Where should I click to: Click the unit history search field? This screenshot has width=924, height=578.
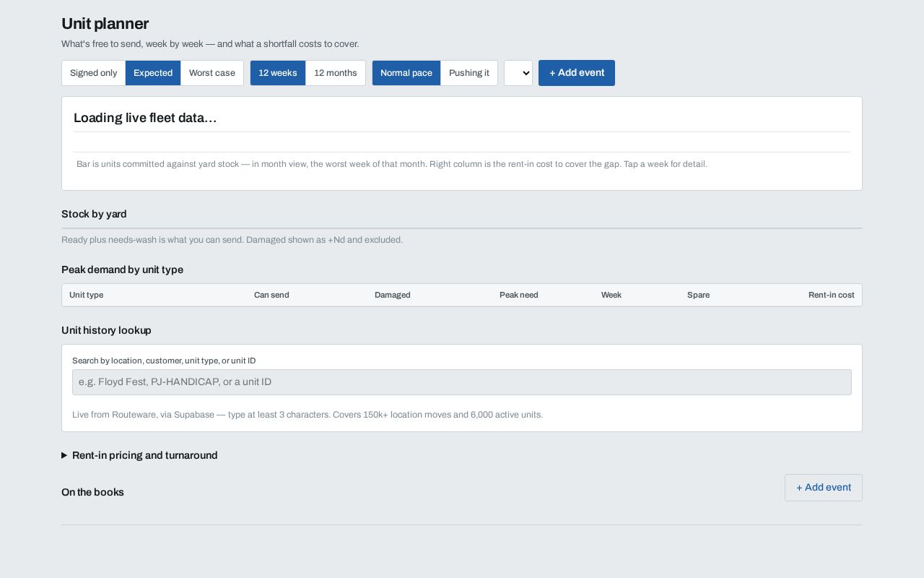462,382
